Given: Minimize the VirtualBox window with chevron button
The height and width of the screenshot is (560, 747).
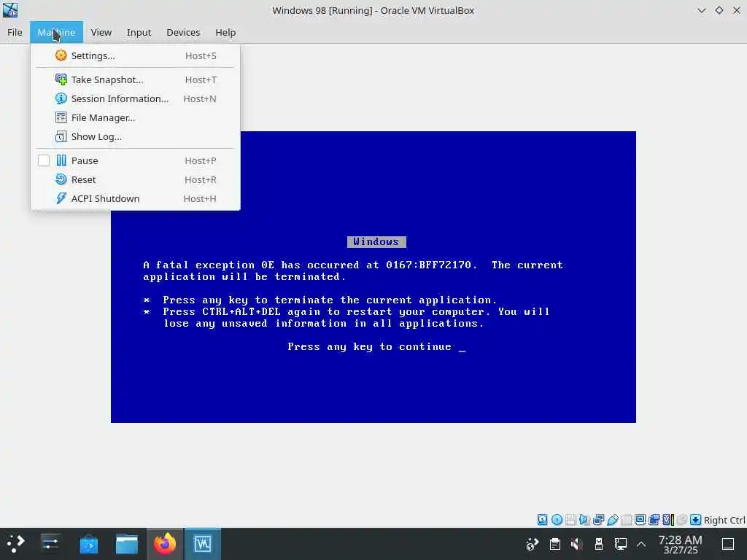Looking at the screenshot, I should coord(701,10).
